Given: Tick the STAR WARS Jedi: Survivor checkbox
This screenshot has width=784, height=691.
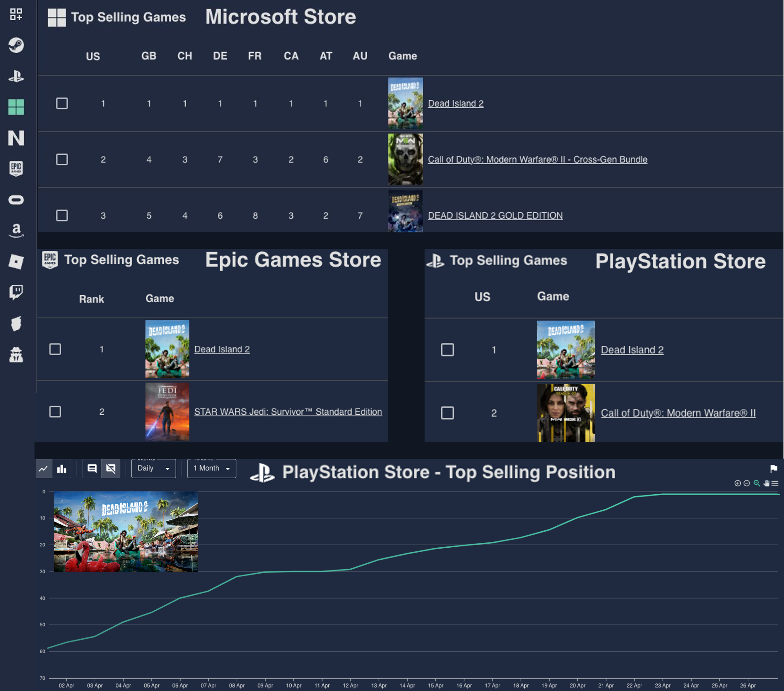Looking at the screenshot, I should click(55, 412).
